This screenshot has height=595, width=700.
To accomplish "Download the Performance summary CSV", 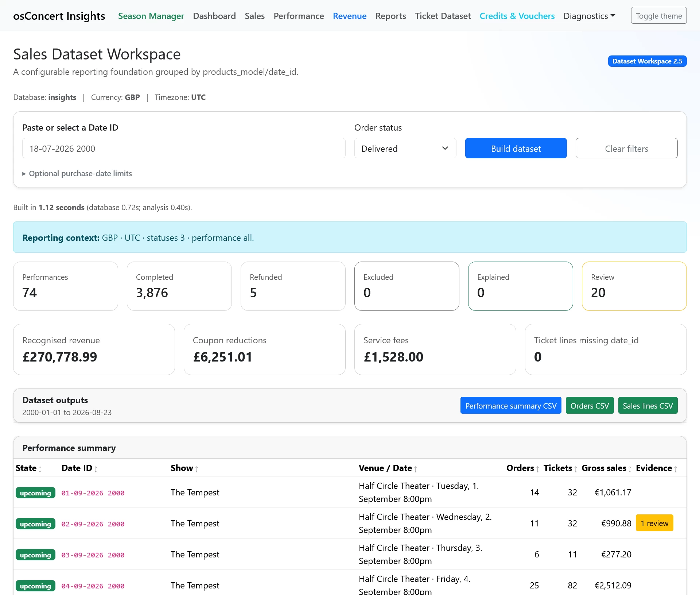I will click(511, 406).
